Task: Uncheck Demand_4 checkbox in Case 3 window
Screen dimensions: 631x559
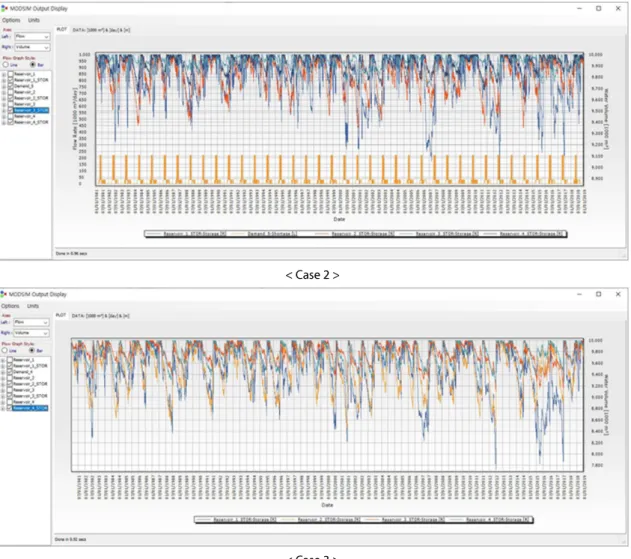Action: [x=10, y=372]
